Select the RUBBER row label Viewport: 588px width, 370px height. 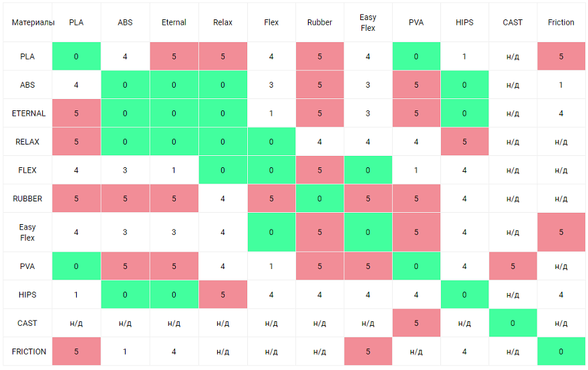click(x=27, y=199)
